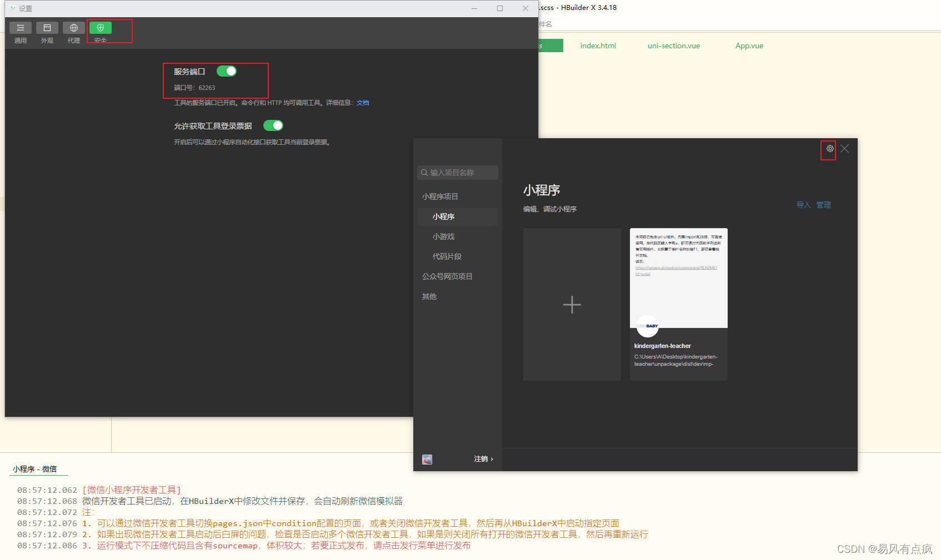
Task: Open the 文档 documentation link
Action: (363, 103)
